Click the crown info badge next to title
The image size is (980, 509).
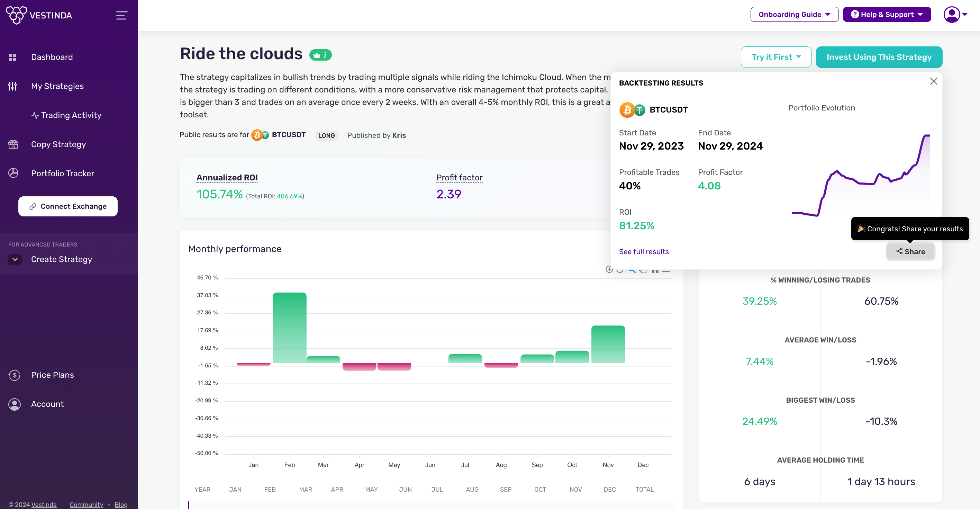320,55
